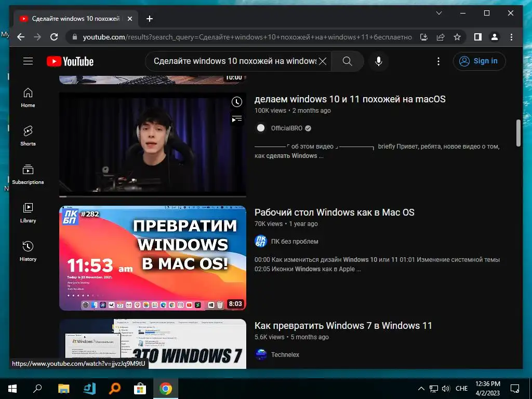Click the "100K views" text
Image resolution: width=532 pixels, height=399 pixels.
[270, 111]
